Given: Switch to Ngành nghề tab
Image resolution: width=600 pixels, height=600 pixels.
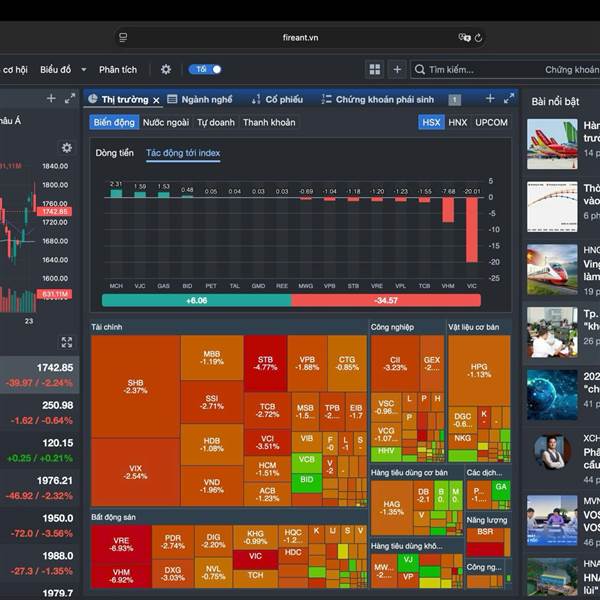Looking at the screenshot, I should coord(200,99).
